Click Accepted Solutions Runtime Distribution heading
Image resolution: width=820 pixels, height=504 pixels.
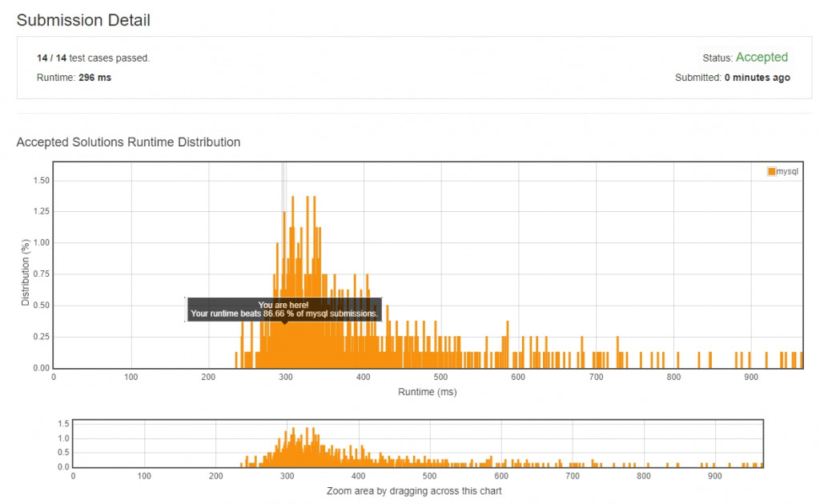click(x=128, y=142)
